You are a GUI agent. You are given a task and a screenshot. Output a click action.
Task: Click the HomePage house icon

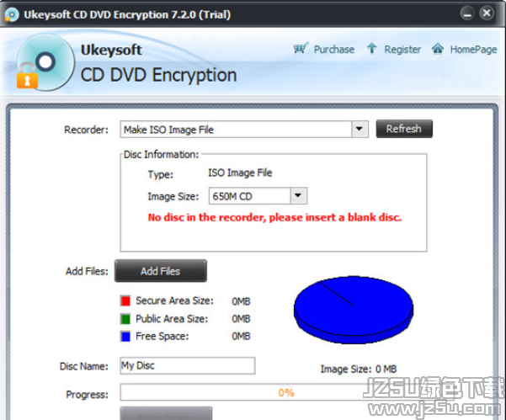pos(438,49)
